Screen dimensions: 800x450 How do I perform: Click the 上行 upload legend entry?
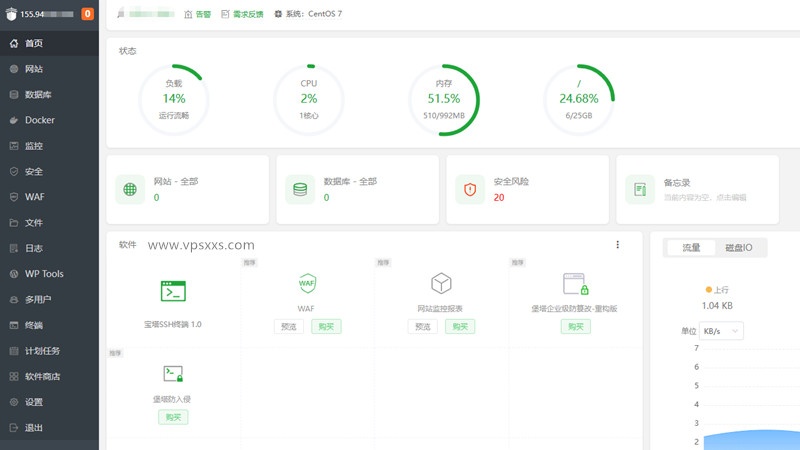[717, 290]
